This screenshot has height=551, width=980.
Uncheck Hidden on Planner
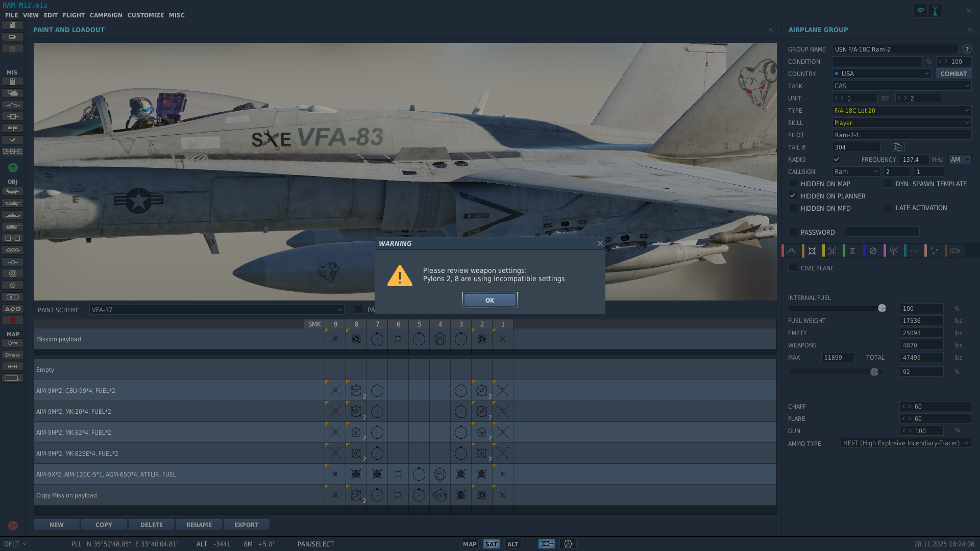(x=793, y=196)
